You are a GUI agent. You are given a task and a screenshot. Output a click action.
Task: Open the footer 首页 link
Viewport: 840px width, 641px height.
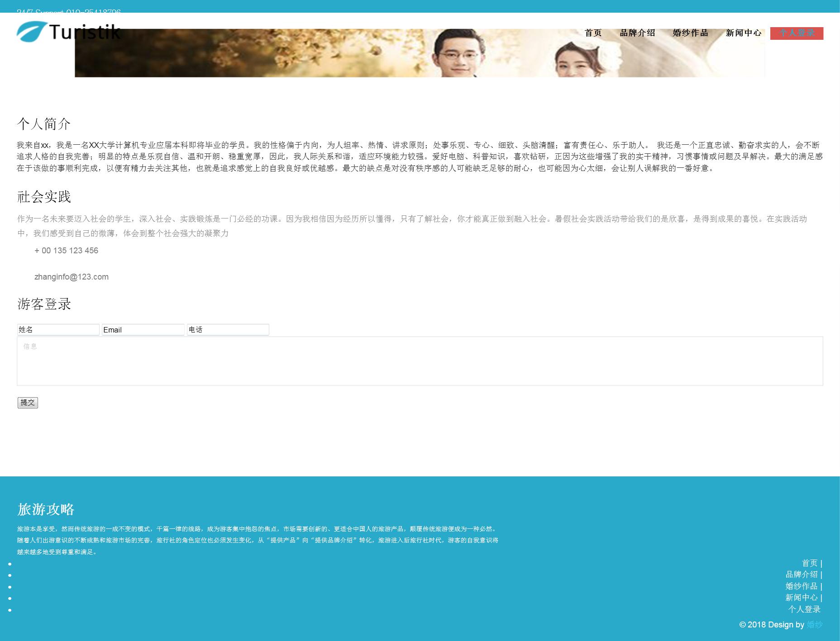pos(810,563)
